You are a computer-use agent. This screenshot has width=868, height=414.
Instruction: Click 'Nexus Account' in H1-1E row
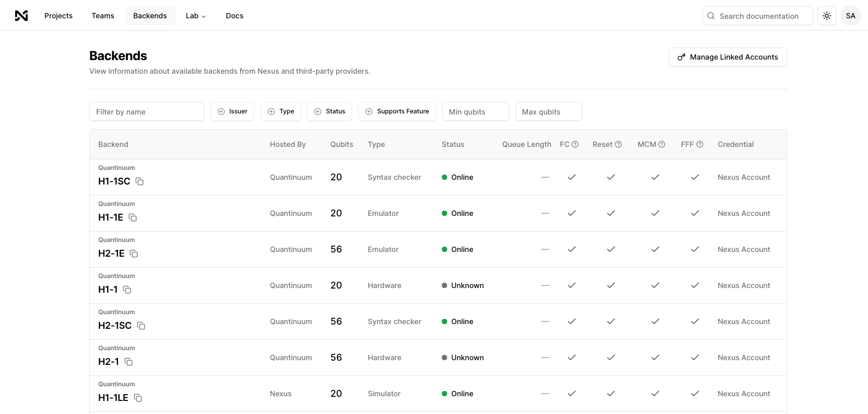(744, 213)
